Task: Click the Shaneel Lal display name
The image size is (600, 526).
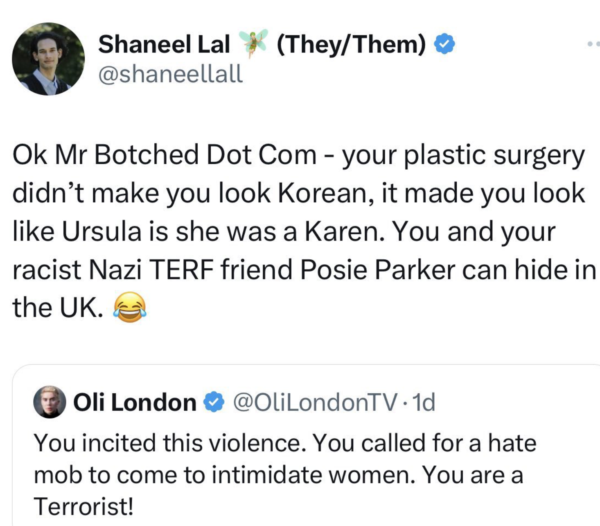Action: (164, 45)
